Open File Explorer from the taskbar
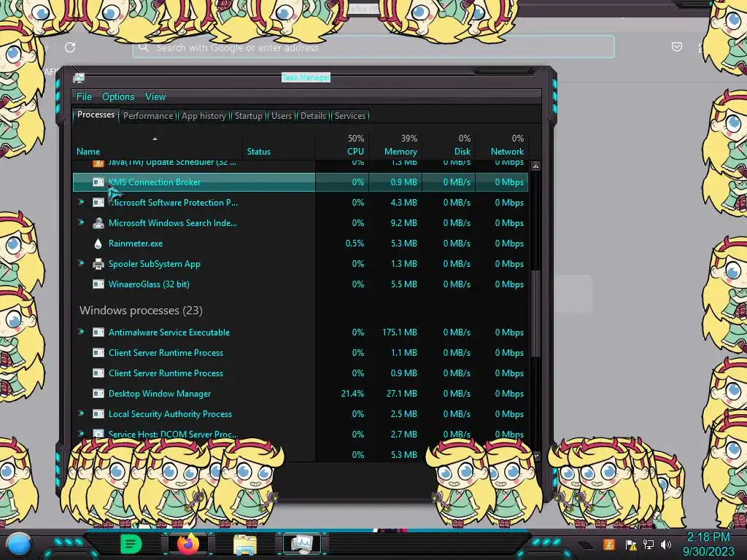 coord(245,545)
